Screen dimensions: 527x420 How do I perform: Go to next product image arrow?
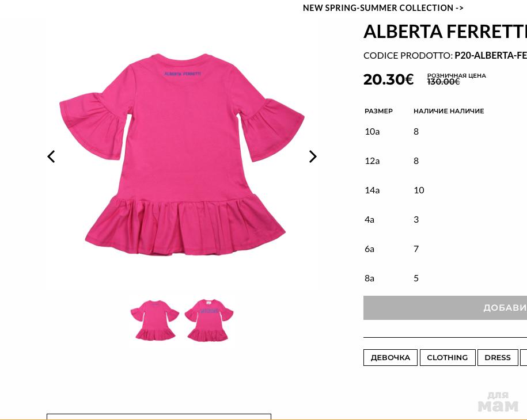click(313, 156)
